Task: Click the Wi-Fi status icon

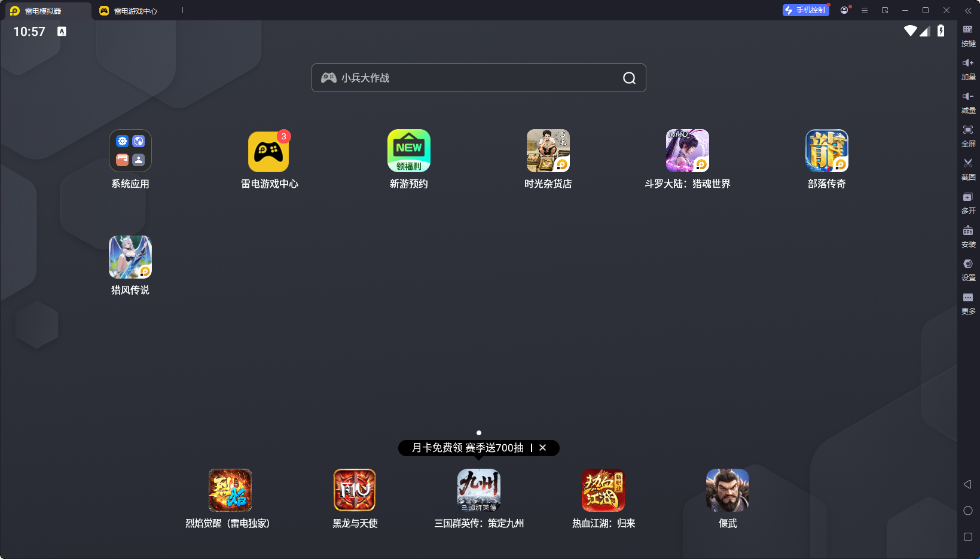Action: pyautogui.click(x=910, y=30)
